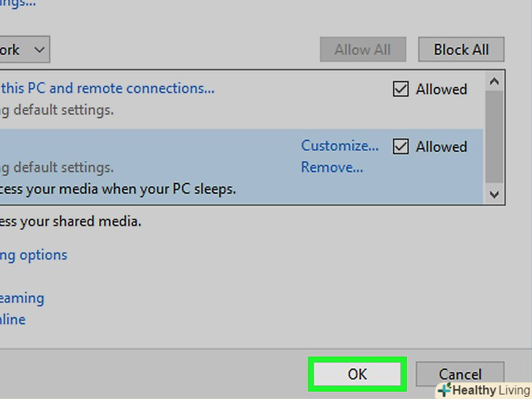The width and height of the screenshot is (532, 399).
Task: Open the link ending in 'ng options'
Action: [34, 255]
